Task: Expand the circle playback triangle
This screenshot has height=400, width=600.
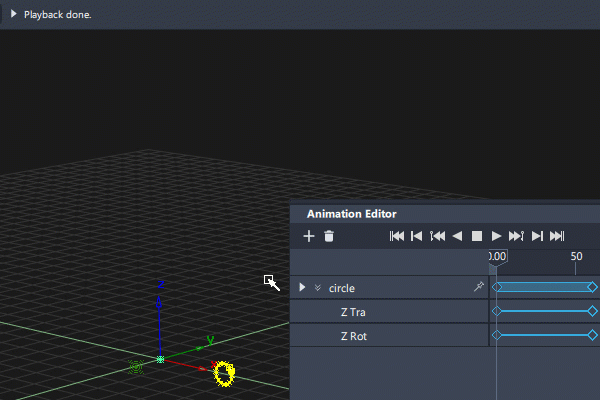Action: [302, 287]
